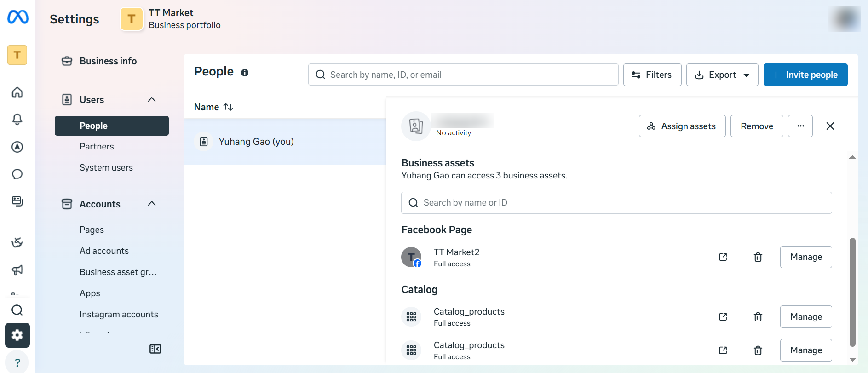This screenshot has width=868, height=373.
Task: Collapse the Users section chevron
Action: [x=152, y=100]
